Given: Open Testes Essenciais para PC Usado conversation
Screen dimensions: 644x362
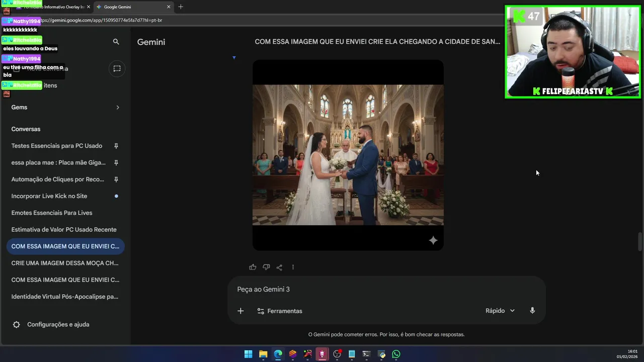Looking at the screenshot, I should point(57,146).
